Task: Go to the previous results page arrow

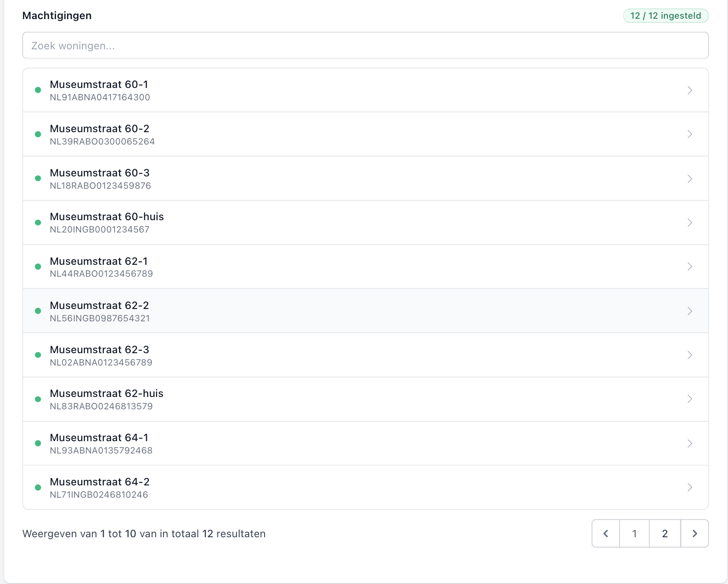Action: [606, 533]
